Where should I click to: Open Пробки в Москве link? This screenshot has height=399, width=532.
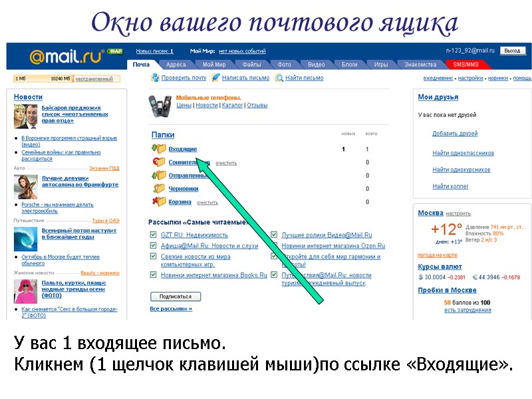click(x=447, y=290)
